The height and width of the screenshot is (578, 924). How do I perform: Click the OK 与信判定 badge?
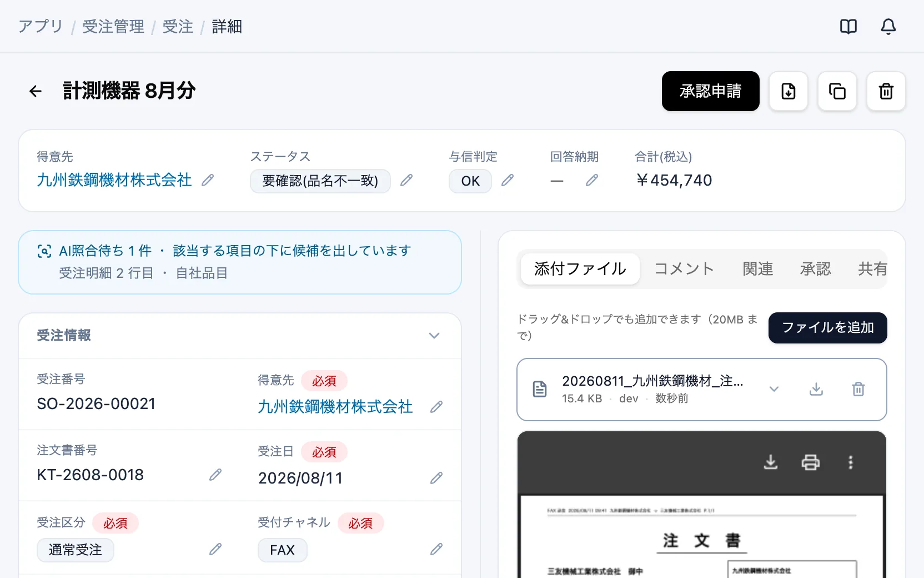click(x=470, y=181)
